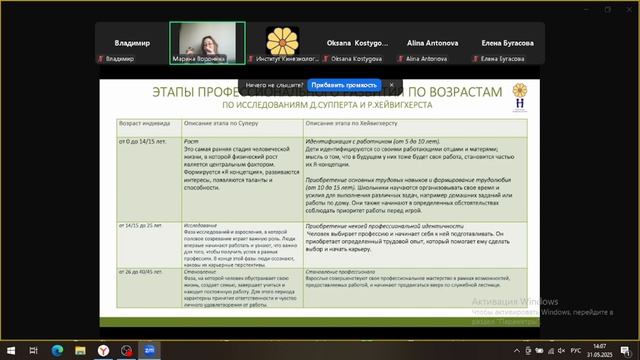Launch Microsoft Edge from the taskbar
This screenshot has width=640, height=360.
[57, 350]
